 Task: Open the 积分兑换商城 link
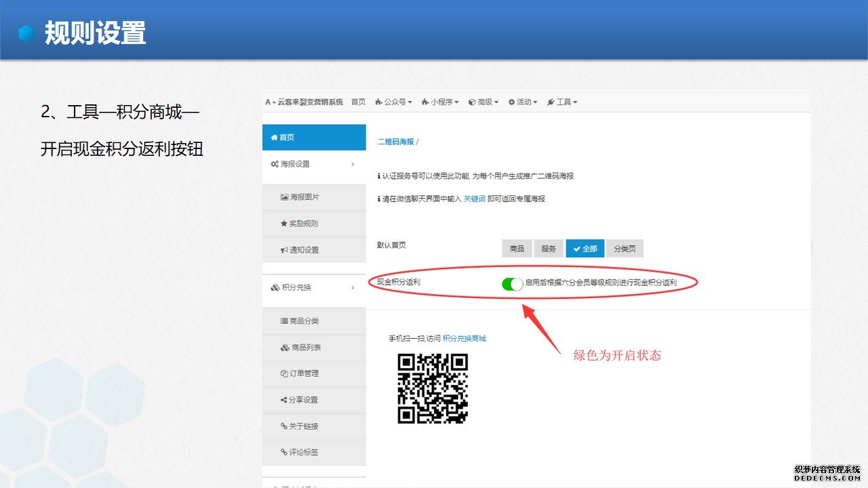point(465,338)
